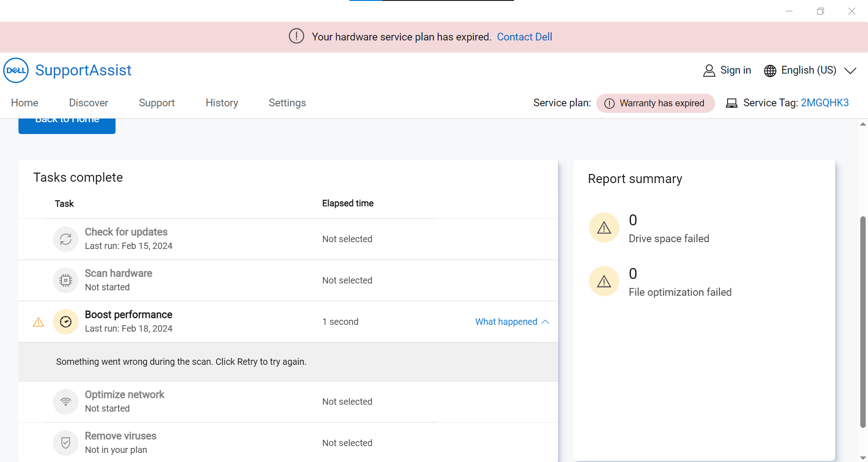Click the Scan hardware chip icon
Image resolution: width=868 pixels, height=462 pixels.
click(x=66, y=280)
